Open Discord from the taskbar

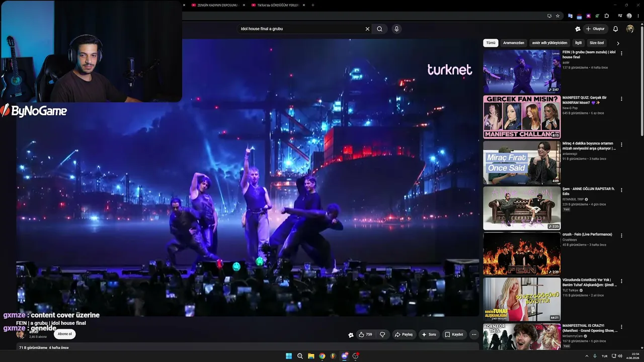[x=345, y=356]
